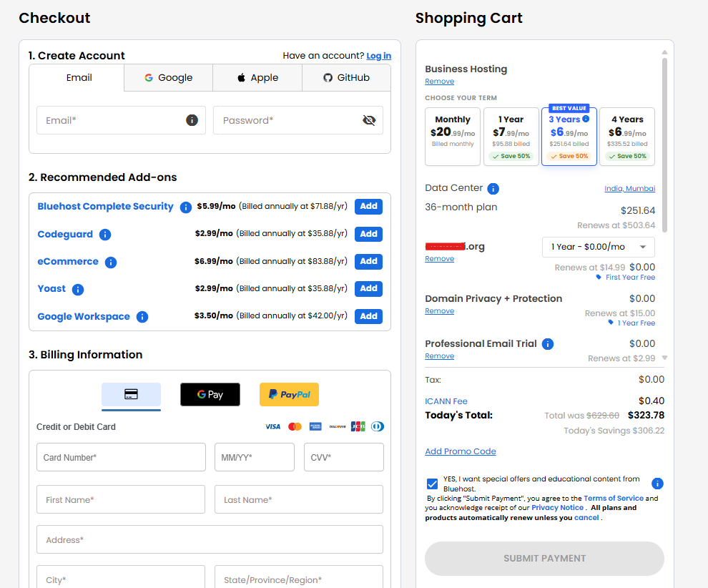Focus the Password input field
The image size is (708, 588).
coord(298,120)
